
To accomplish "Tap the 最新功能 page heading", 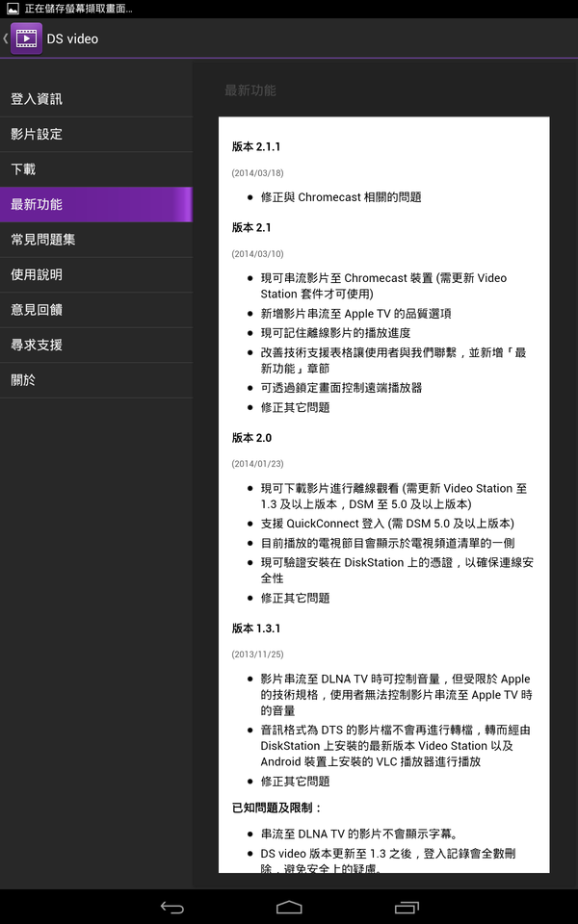I will pyautogui.click(x=250, y=90).
